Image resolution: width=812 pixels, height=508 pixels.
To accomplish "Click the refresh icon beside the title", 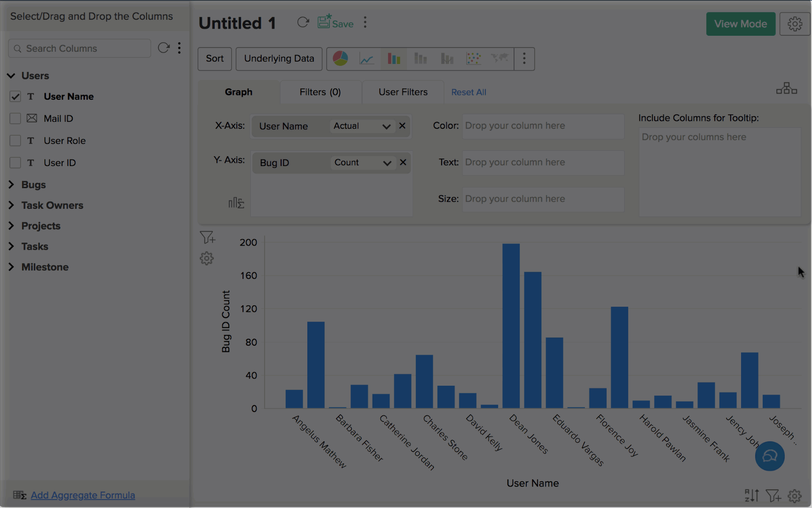I will click(x=303, y=23).
